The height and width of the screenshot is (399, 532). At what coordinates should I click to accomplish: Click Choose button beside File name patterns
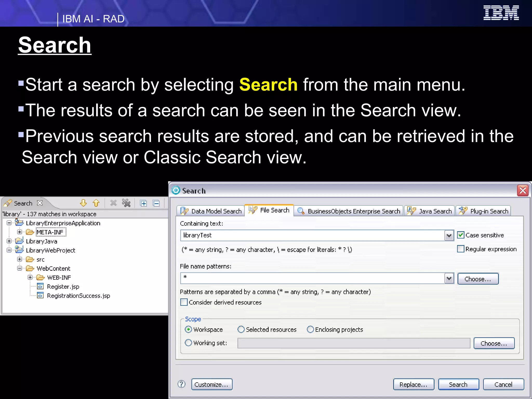(478, 279)
